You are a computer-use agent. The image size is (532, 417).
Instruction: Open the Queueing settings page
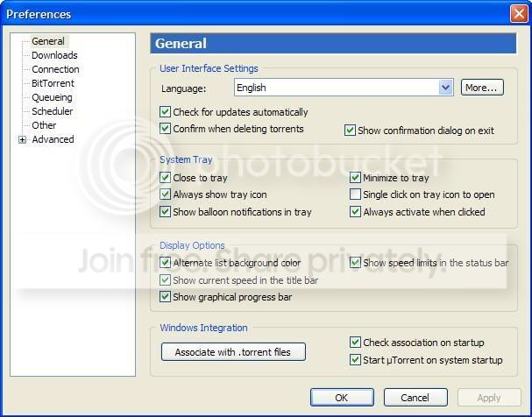(52, 97)
